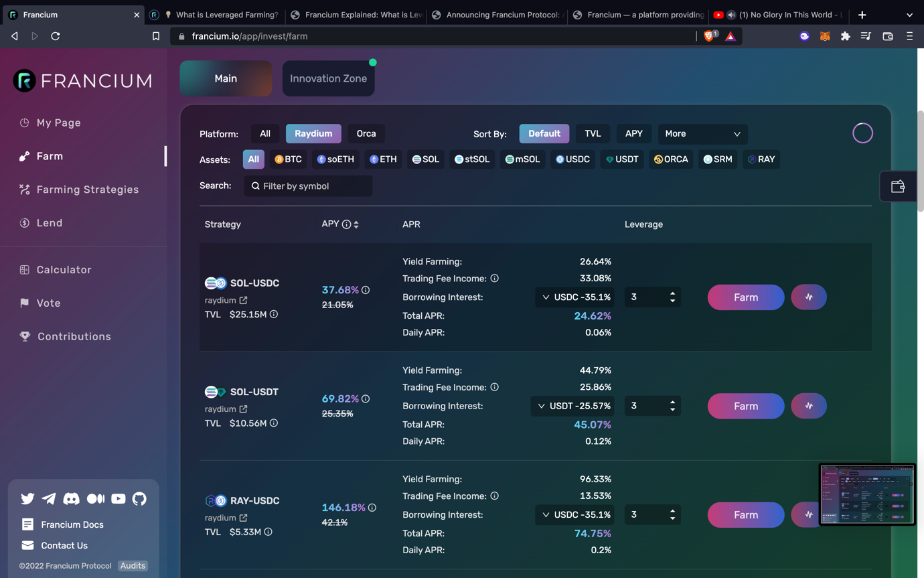Filter assets by soETH
The width and height of the screenshot is (924, 578).
[335, 159]
